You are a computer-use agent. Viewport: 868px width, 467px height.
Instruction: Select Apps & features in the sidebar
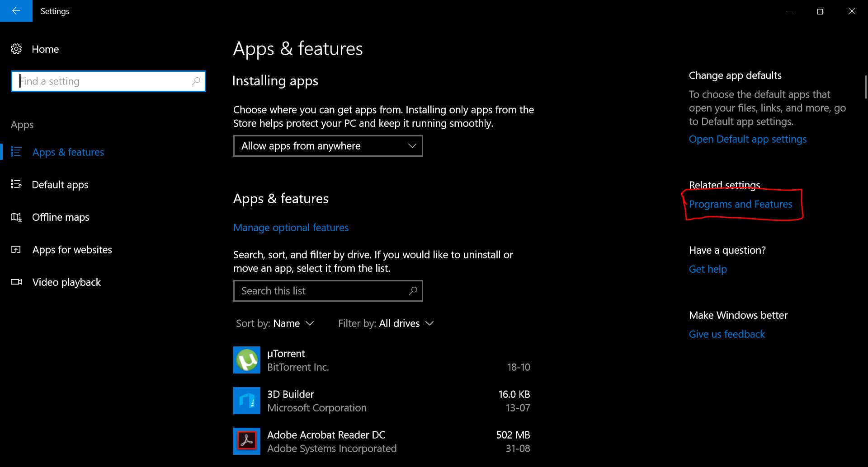[68, 152]
